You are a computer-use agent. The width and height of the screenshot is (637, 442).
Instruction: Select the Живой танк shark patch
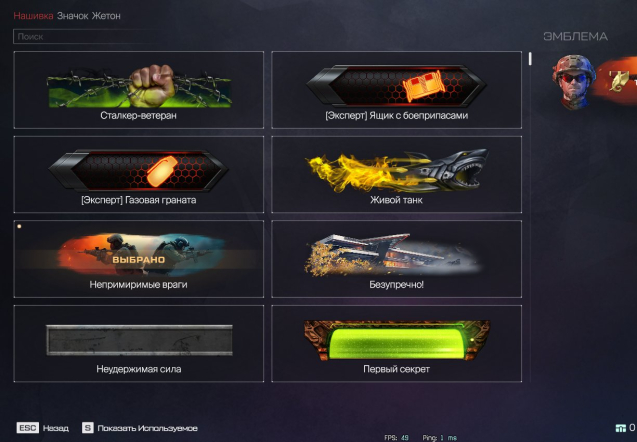(x=396, y=174)
